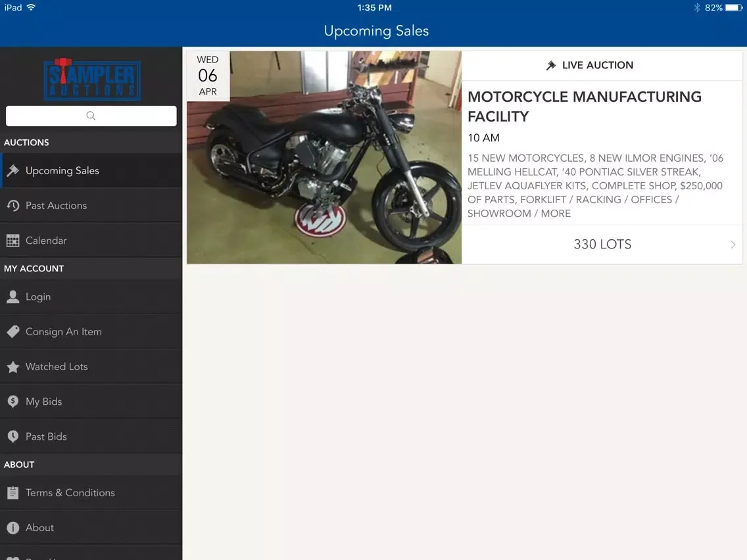Click the dollar pin icon for My Bids
The width and height of the screenshot is (747, 560).
13,402
